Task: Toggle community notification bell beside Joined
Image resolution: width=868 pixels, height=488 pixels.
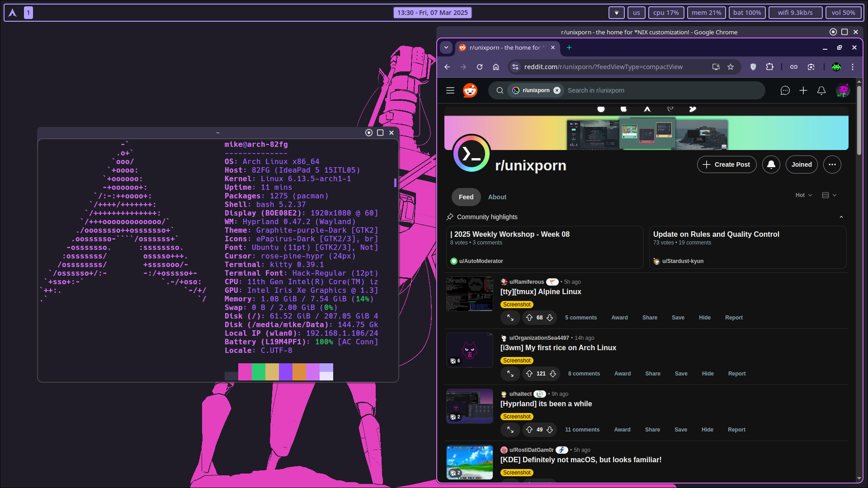Action: [771, 164]
